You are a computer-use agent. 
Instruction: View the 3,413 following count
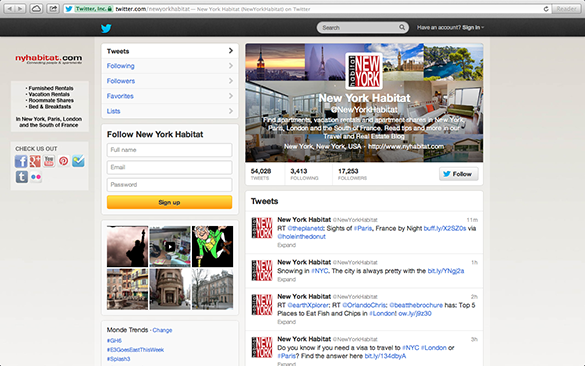click(304, 174)
